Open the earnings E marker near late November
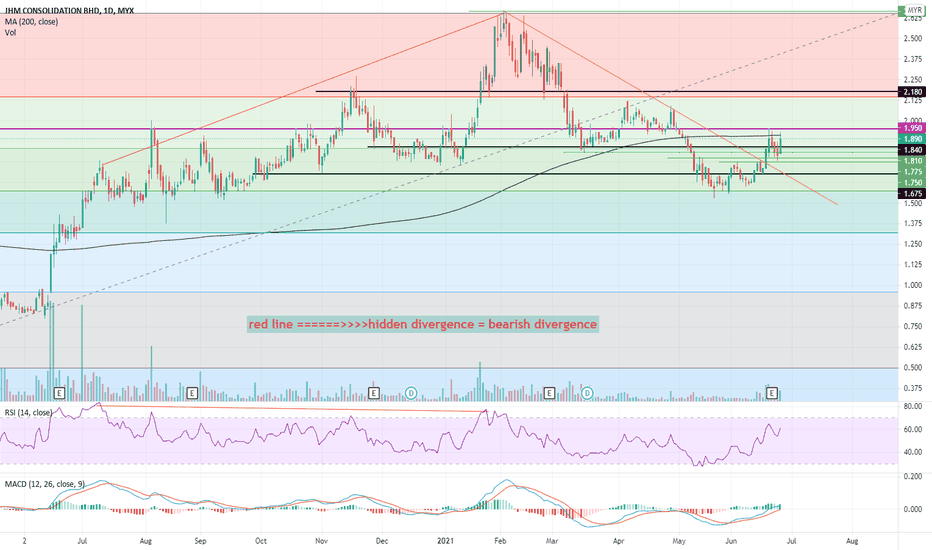 click(373, 393)
